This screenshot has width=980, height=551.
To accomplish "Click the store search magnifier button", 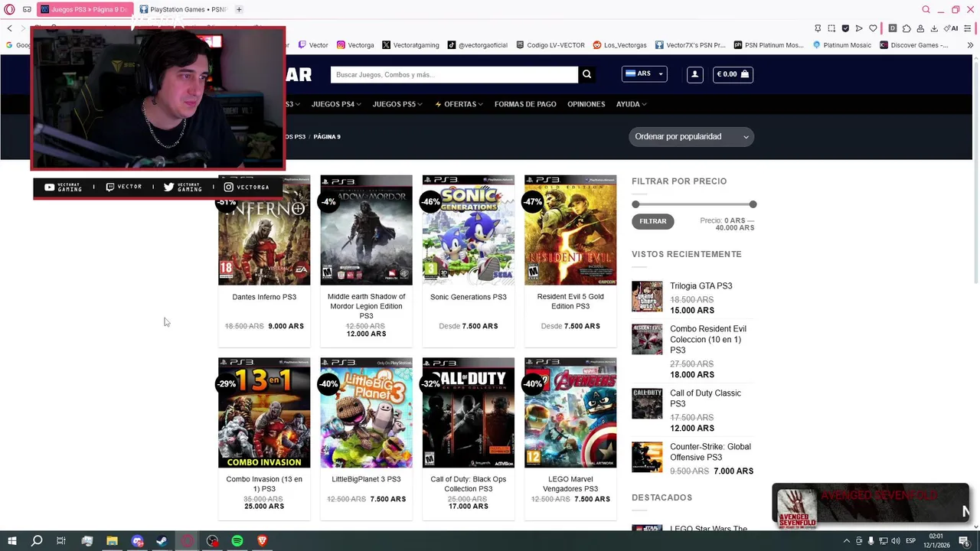I will (x=586, y=74).
